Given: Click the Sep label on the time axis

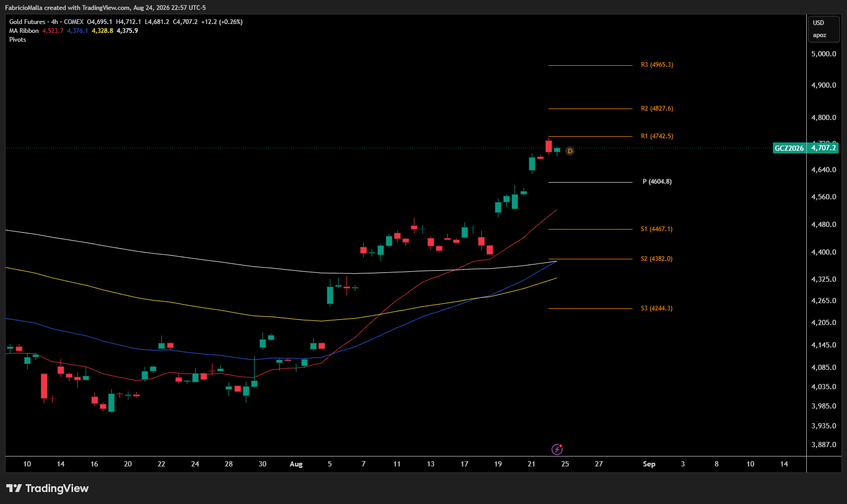Looking at the screenshot, I should click(649, 464).
